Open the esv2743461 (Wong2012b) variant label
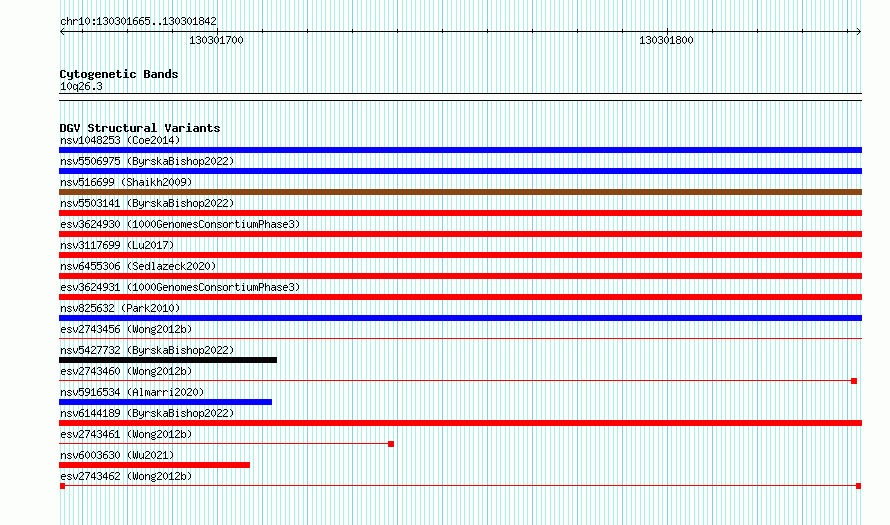Viewport: 890px width, 525px height. coord(126,434)
